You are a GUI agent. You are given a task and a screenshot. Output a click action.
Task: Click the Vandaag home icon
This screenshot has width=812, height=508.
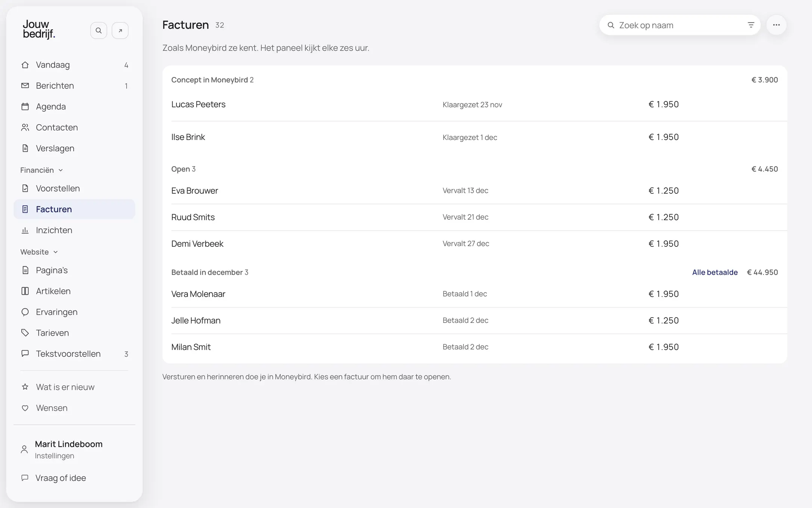coord(25,65)
